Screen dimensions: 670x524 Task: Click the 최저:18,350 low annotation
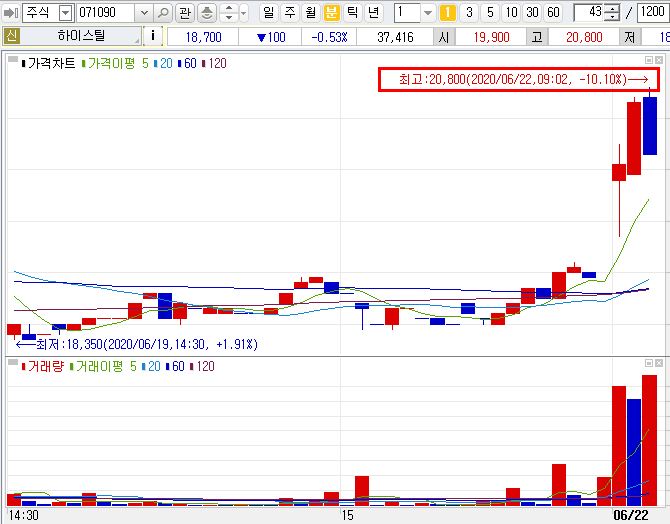(x=137, y=344)
